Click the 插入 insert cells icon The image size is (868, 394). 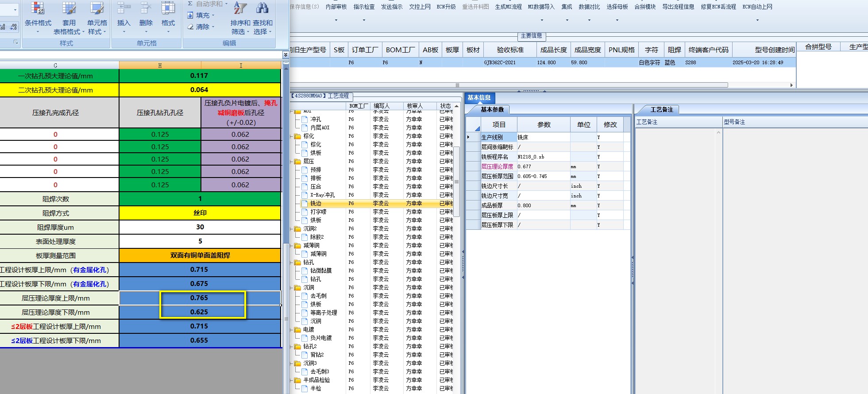pyautogui.click(x=124, y=8)
